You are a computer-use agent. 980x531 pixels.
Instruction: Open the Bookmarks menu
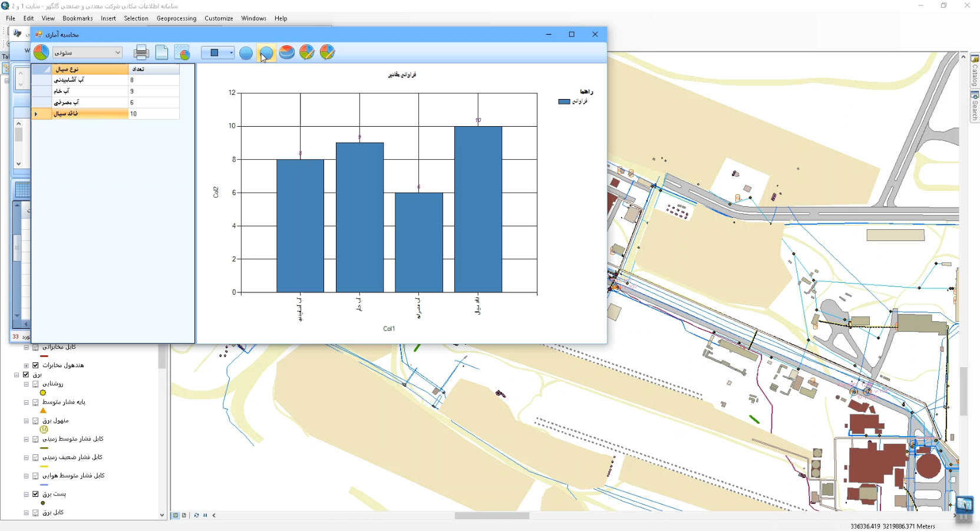click(78, 18)
